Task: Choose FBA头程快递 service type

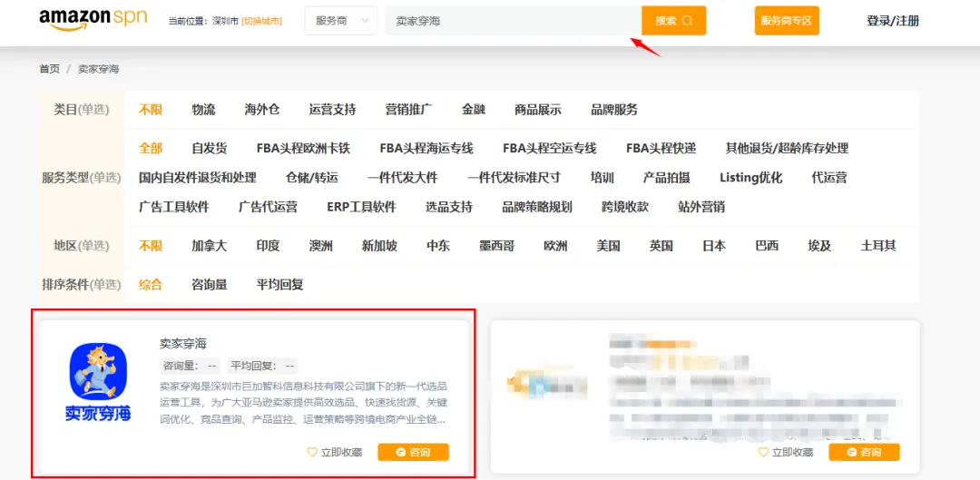Action: (x=661, y=149)
